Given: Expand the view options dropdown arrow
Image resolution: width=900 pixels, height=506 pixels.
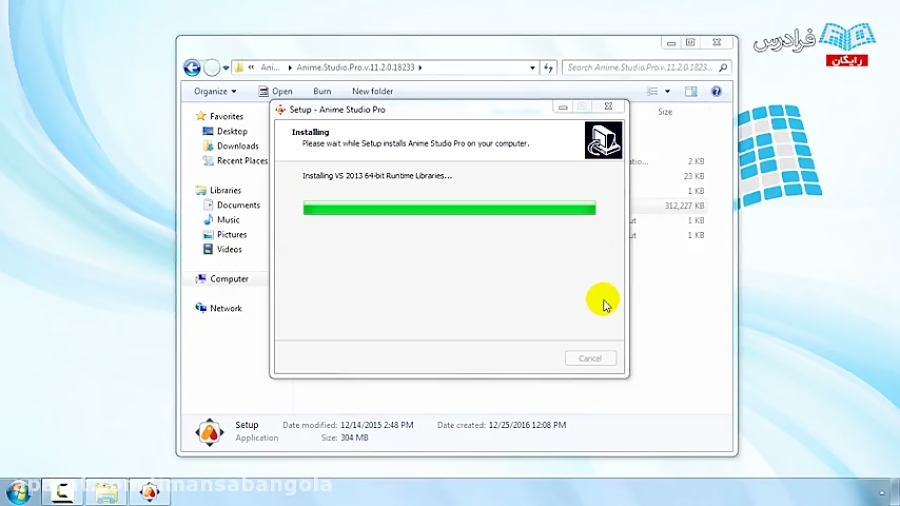Looking at the screenshot, I should click(x=667, y=91).
